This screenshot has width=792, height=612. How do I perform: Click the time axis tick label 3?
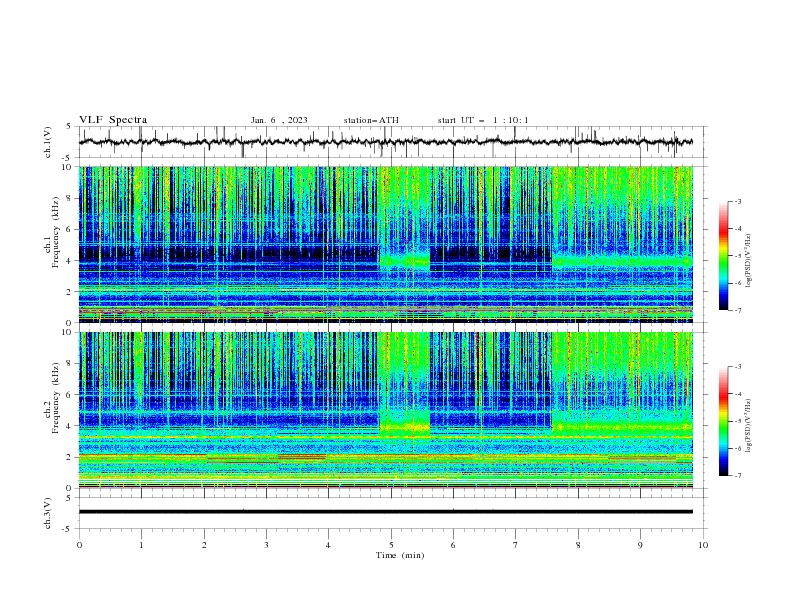point(266,545)
